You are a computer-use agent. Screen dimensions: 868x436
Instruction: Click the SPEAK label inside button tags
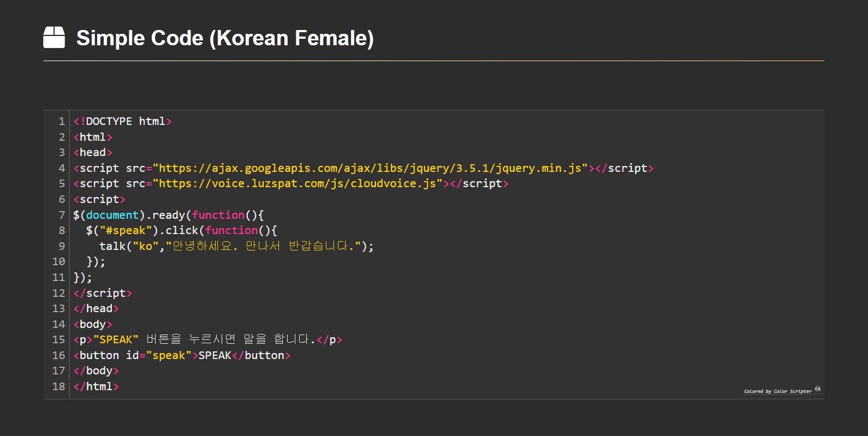(215, 356)
